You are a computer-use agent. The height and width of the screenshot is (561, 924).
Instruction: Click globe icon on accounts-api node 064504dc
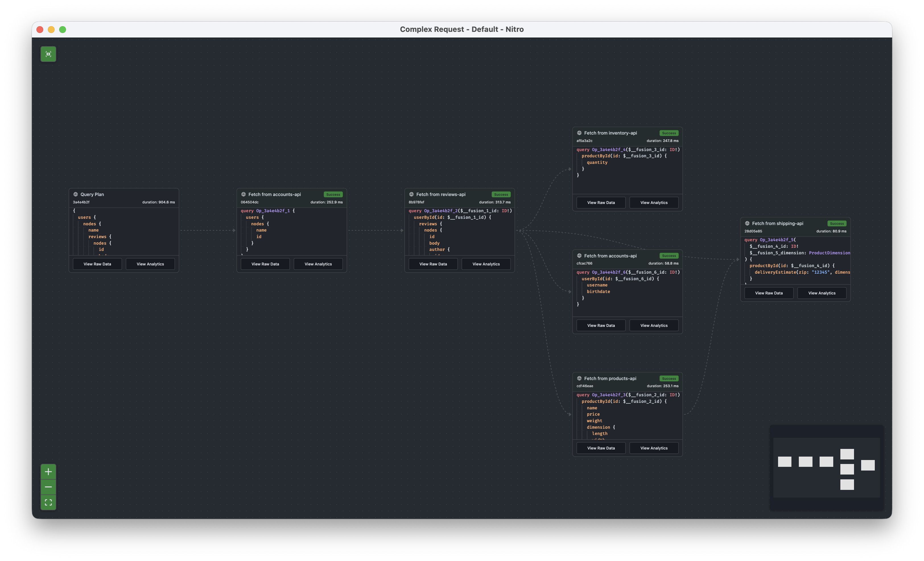tap(244, 194)
